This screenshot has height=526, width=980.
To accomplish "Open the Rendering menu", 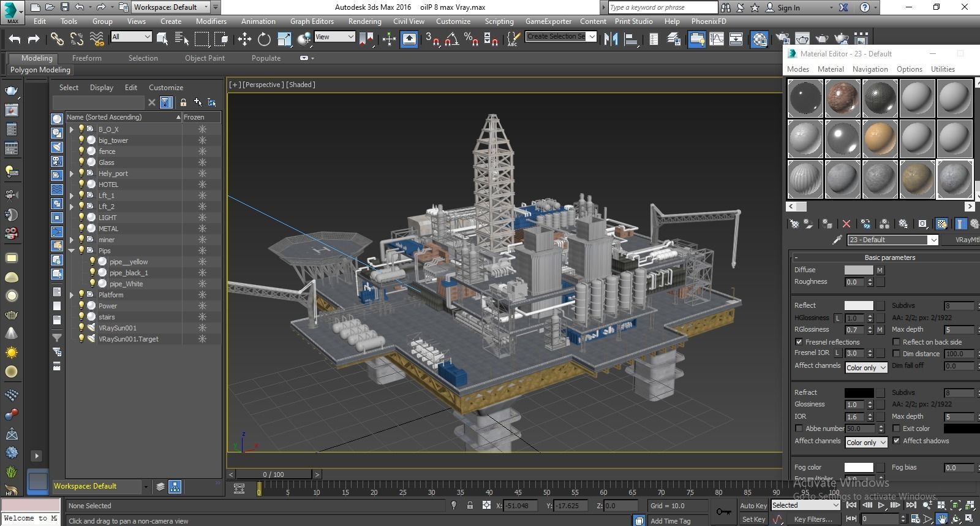I will (x=364, y=21).
